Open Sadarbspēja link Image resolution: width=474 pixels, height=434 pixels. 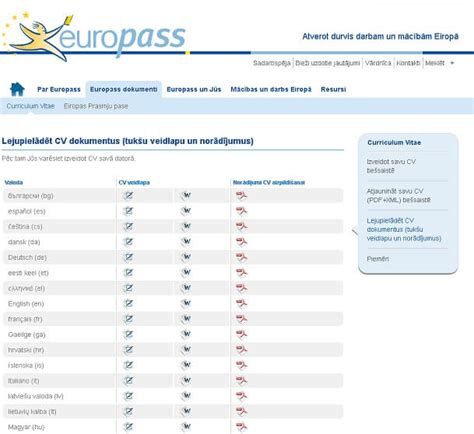pos(271,63)
